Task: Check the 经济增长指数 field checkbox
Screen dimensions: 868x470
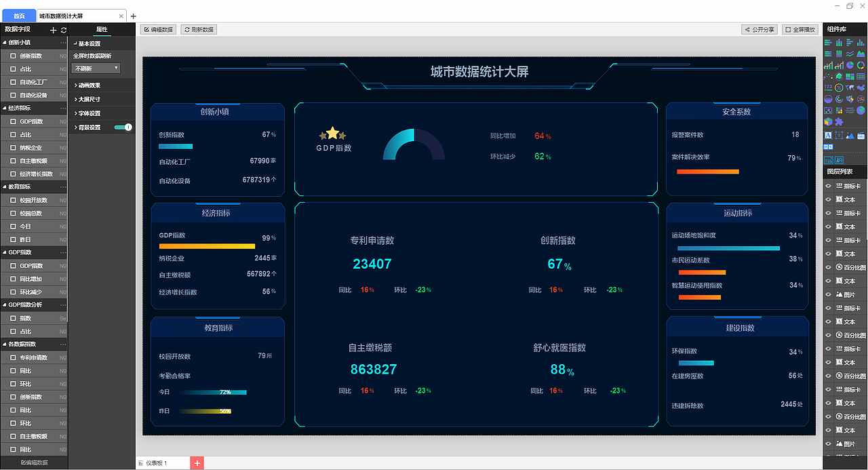Action: click(x=13, y=174)
